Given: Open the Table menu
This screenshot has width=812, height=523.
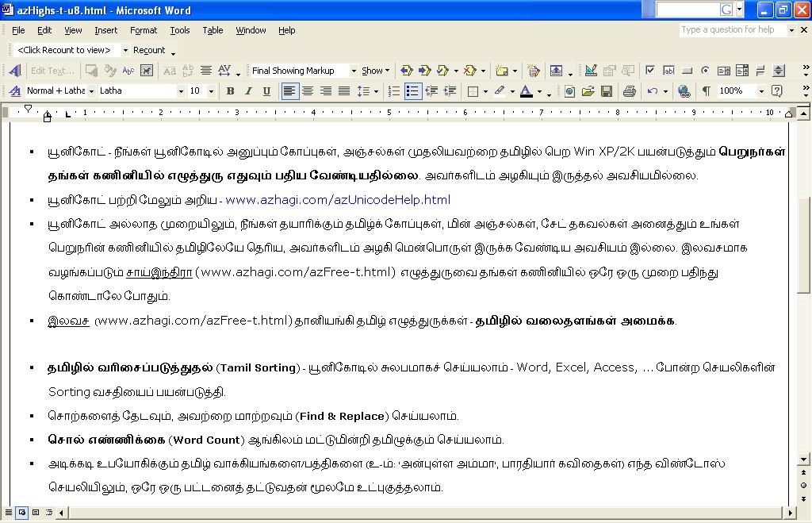Looking at the screenshot, I should [213, 30].
